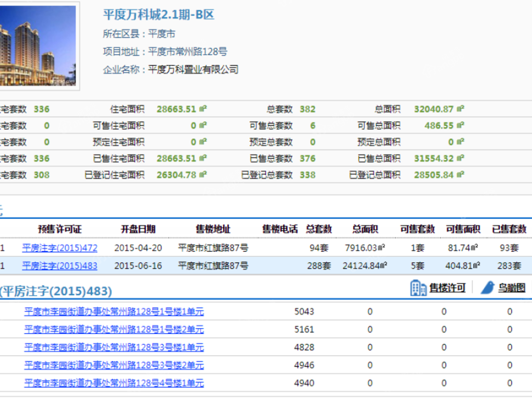
Task: Click the value 4946 in the unit list
Action: pyautogui.click(x=304, y=365)
